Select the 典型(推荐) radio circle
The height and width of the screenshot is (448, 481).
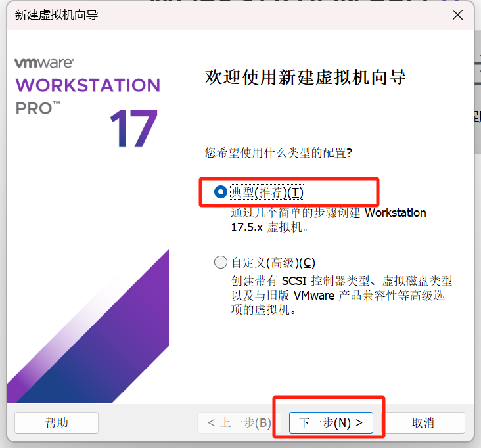coord(221,192)
